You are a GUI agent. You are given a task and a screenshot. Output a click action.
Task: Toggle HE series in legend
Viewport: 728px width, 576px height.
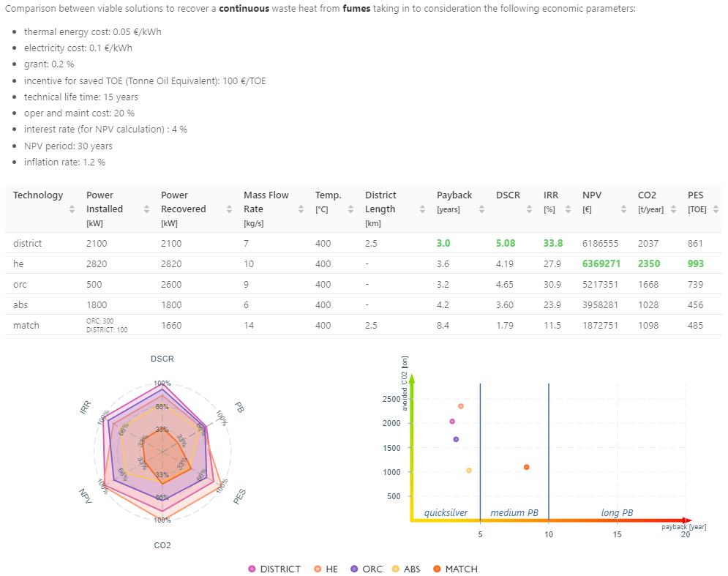[326, 569]
